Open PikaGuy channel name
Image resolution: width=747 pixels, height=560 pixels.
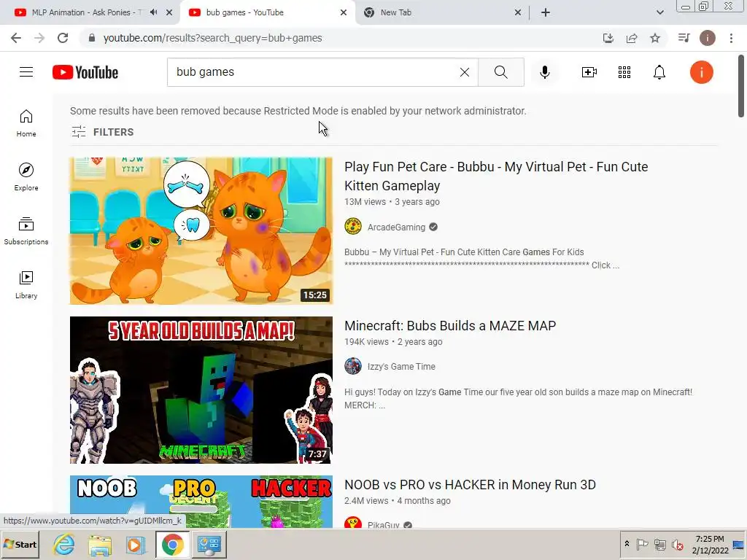(384, 524)
